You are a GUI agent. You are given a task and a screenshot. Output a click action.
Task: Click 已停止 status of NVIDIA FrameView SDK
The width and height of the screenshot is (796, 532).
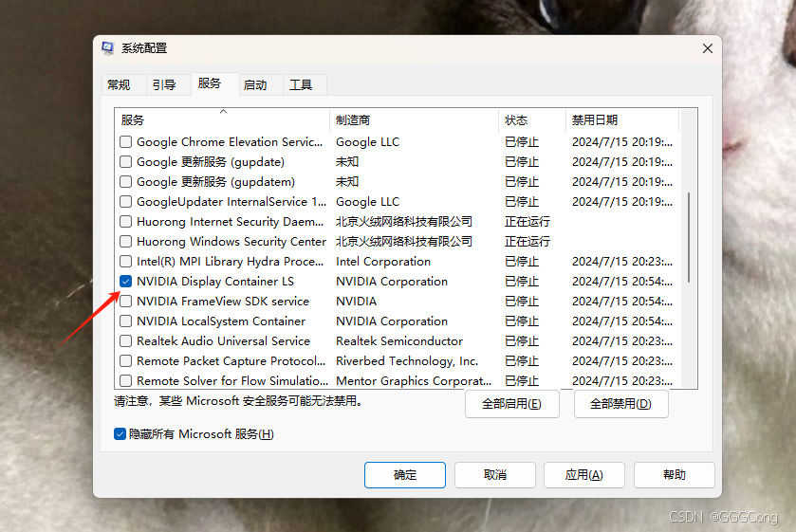pyautogui.click(x=522, y=302)
